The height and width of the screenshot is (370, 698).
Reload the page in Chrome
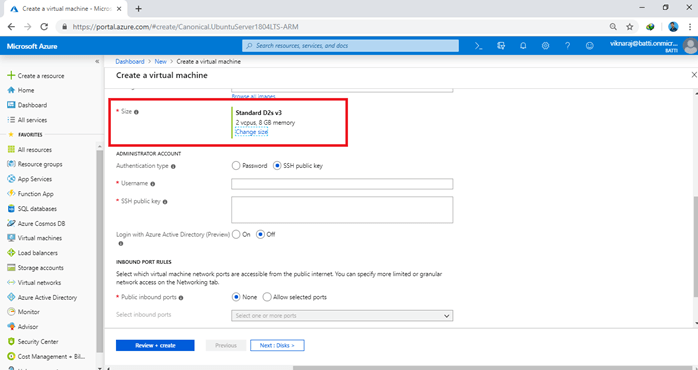point(44,27)
